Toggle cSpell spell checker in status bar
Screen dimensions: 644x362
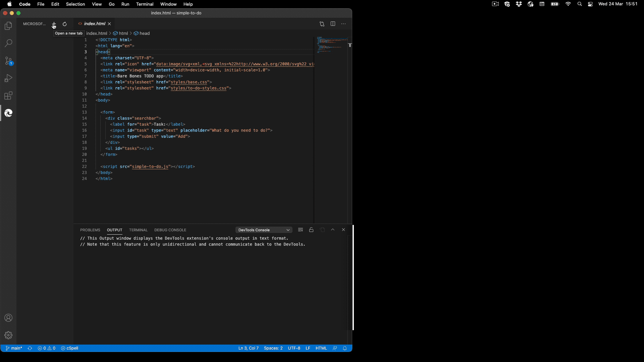click(x=70, y=348)
